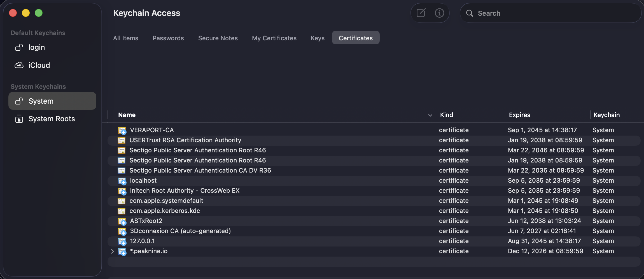Select com.apple.systemdefault certificate name
This screenshot has width=644, height=279.
pos(166,201)
